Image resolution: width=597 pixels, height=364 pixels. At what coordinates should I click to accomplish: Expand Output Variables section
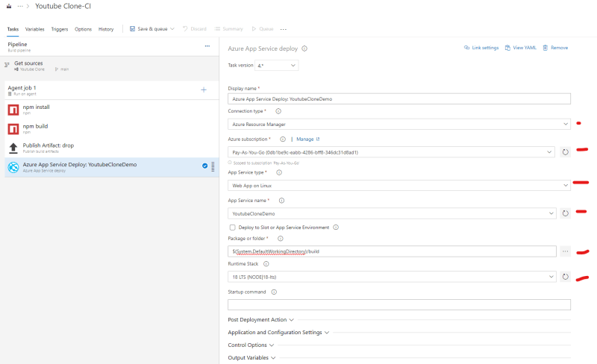point(251,357)
